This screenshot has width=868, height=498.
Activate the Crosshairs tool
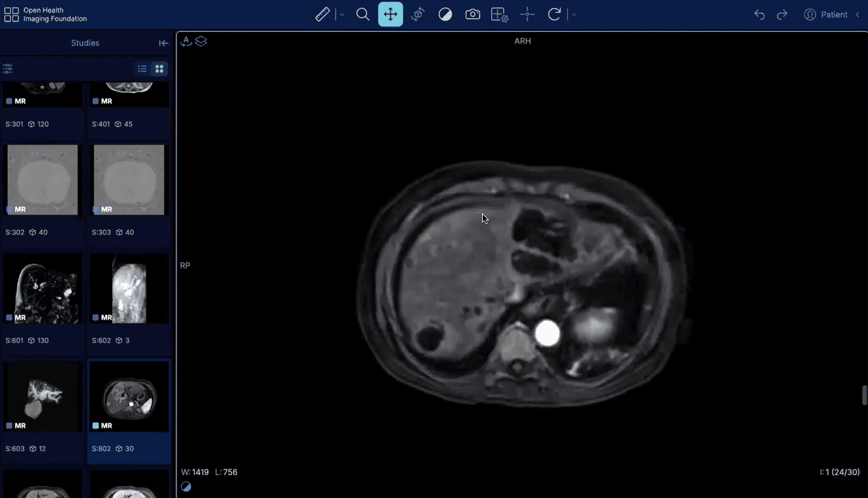(x=527, y=14)
